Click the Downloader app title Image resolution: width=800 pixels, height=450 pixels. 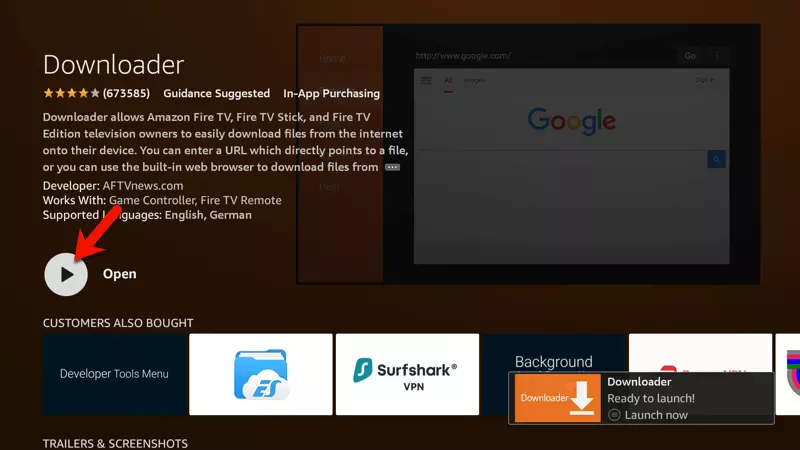point(113,65)
